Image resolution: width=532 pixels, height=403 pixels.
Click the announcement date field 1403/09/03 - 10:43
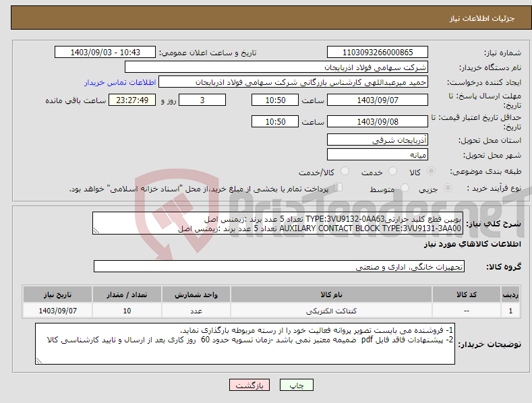[105, 53]
